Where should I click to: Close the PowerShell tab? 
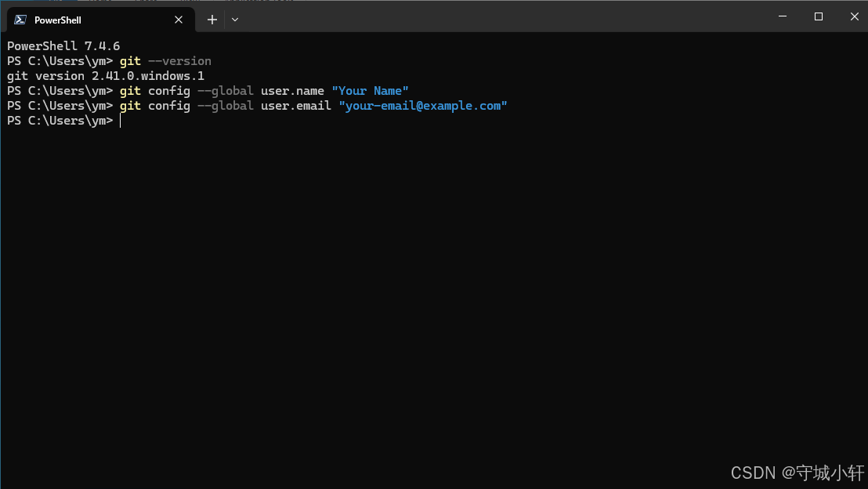click(179, 20)
